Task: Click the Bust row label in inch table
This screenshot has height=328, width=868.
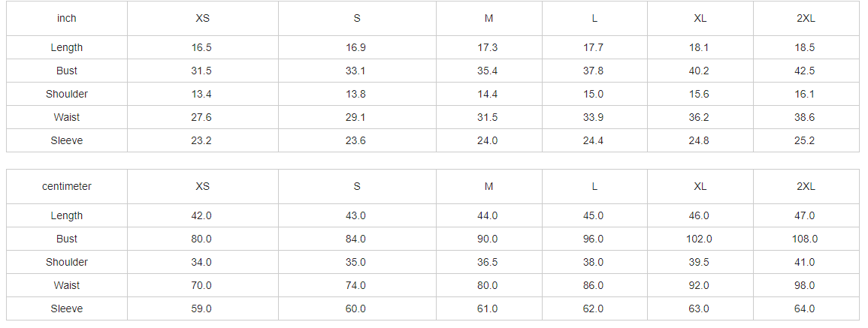Action: [67, 71]
